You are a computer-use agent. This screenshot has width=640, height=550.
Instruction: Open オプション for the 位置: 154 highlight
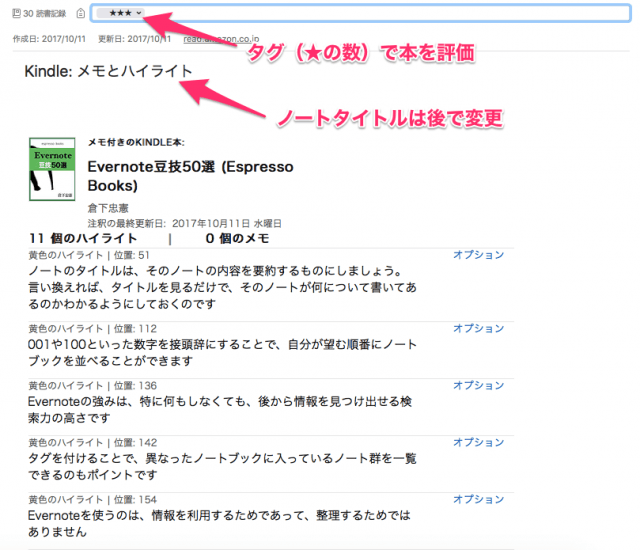478,499
